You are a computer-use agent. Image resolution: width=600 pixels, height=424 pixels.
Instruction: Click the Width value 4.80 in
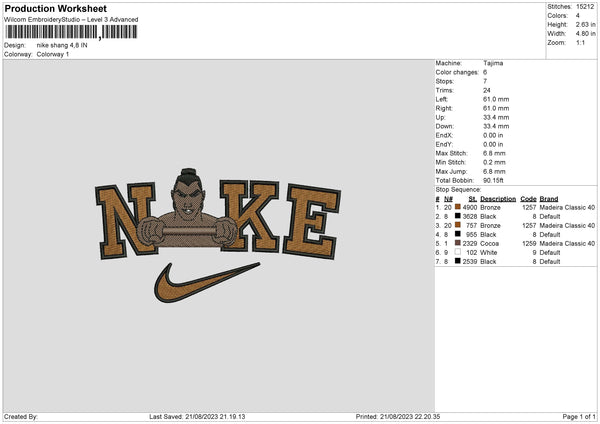(x=585, y=34)
